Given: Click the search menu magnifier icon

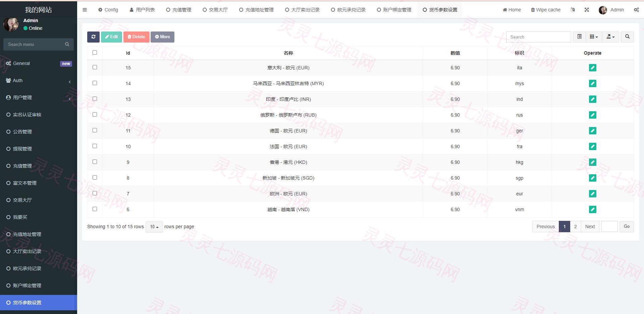Looking at the screenshot, I should 67,44.
